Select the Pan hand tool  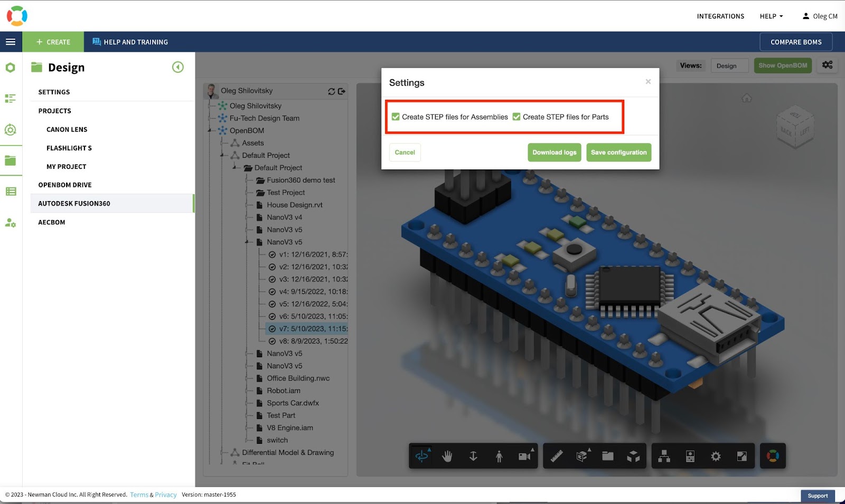click(447, 456)
